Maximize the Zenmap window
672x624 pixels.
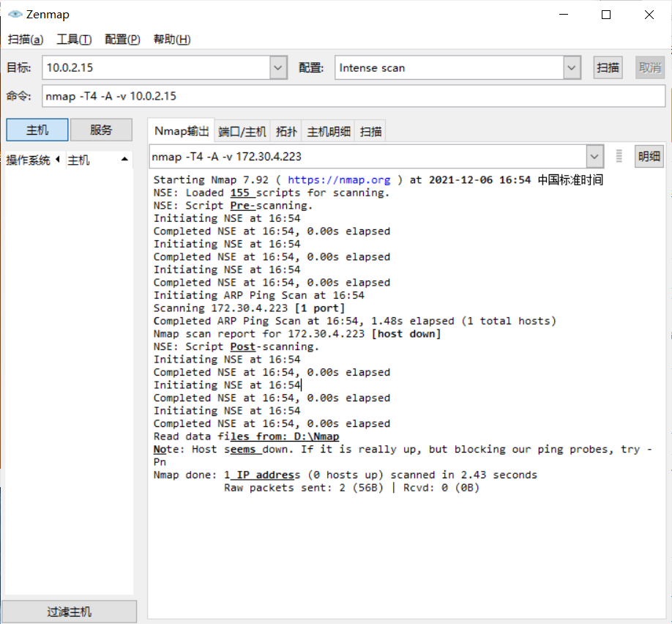pyautogui.click(x=606, y=15)
